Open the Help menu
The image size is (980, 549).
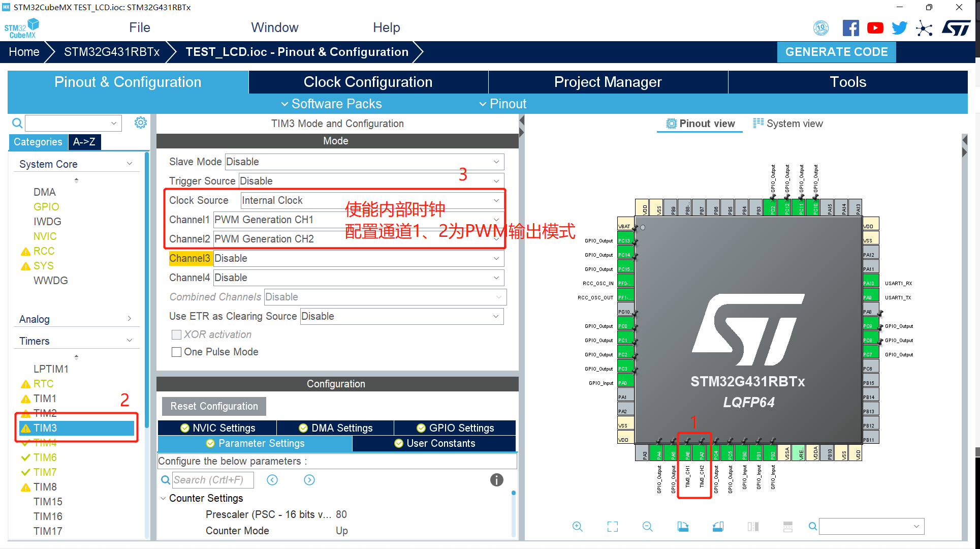(x=387, y=27)
